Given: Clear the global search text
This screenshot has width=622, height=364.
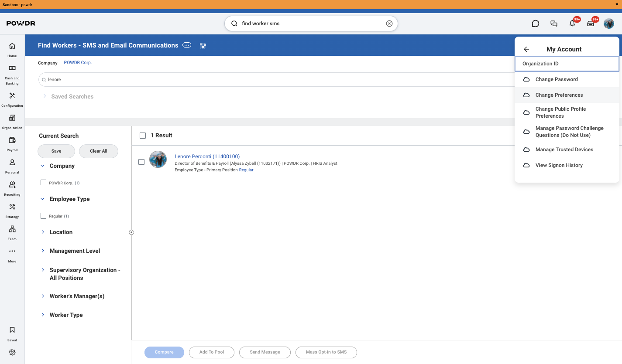Looking at the screenshot, I should (x=389, y=24).
